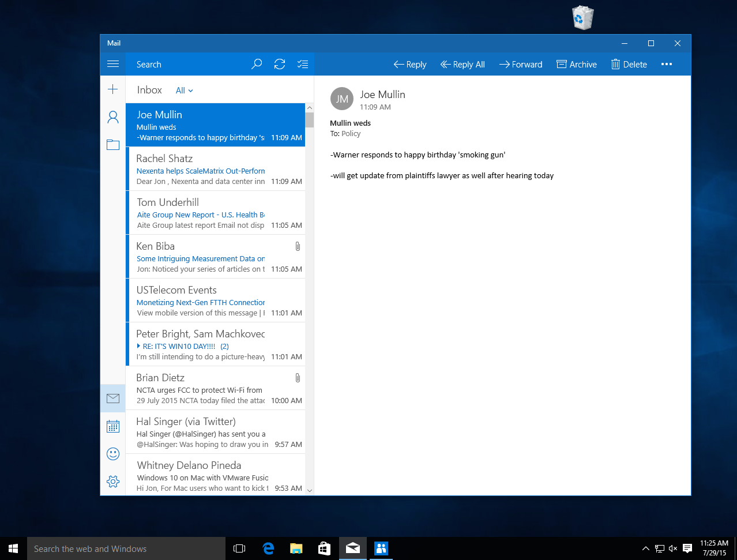Click the search magnifier icon

[257, 64]
